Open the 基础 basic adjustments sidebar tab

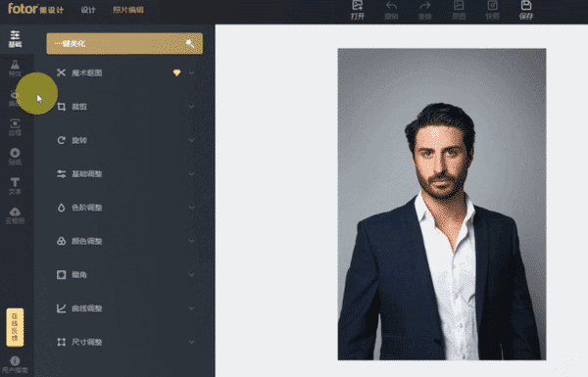click(x=15, y=39)
